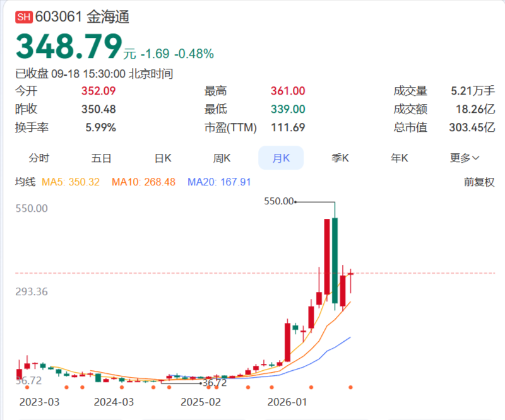Click the MA20: 167.91 indicator label
Viewport: 505px width, 420px height.
pyautogui.click(x=219, y=182)
